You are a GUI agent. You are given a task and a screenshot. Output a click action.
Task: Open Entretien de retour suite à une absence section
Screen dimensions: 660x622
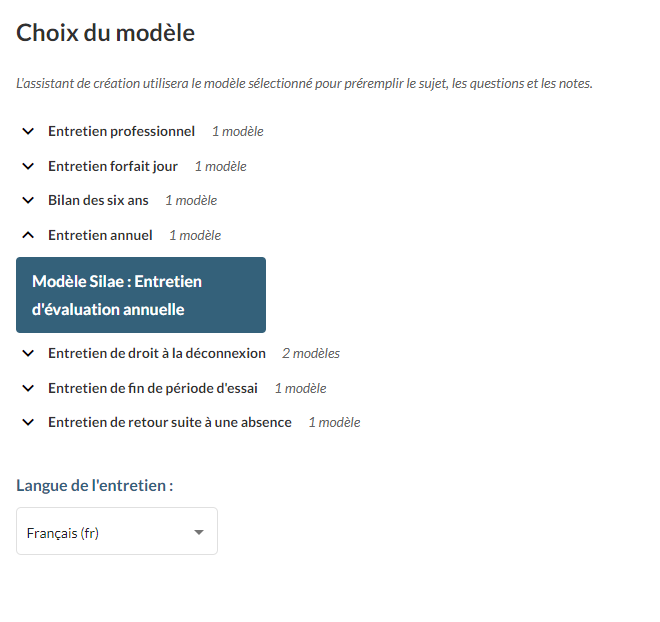[169, 422]
